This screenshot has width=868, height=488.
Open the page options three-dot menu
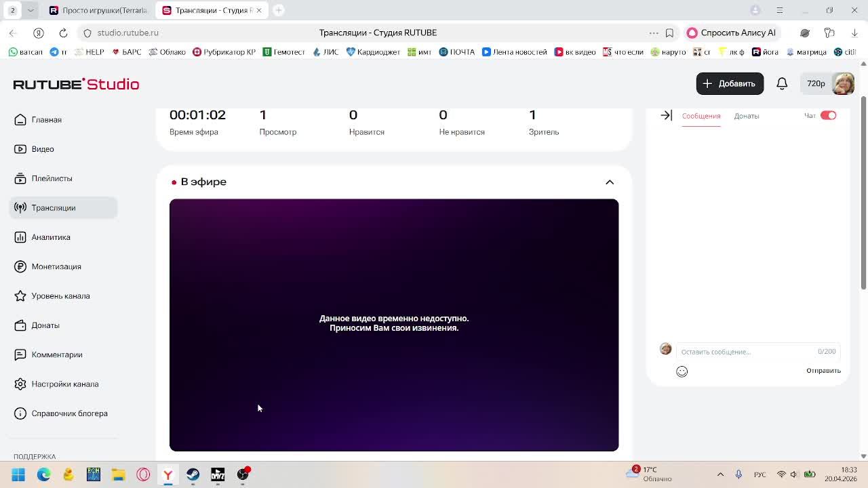coord(654,33)
